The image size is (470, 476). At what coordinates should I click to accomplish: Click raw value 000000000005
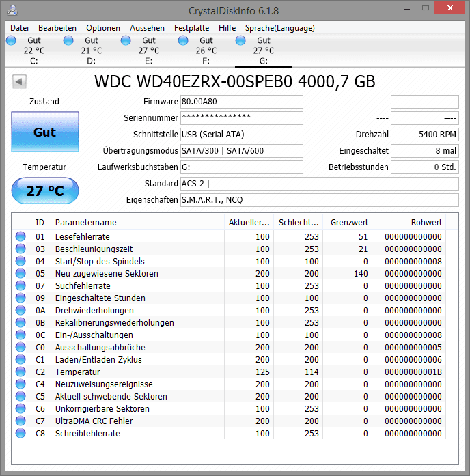pyautogui.click(x=413, y=348)
